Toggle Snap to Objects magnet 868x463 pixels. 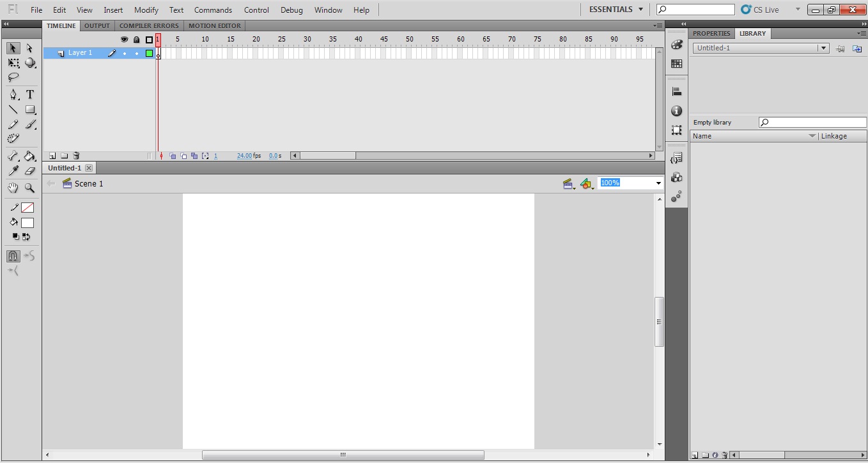[x=13, y=256]
